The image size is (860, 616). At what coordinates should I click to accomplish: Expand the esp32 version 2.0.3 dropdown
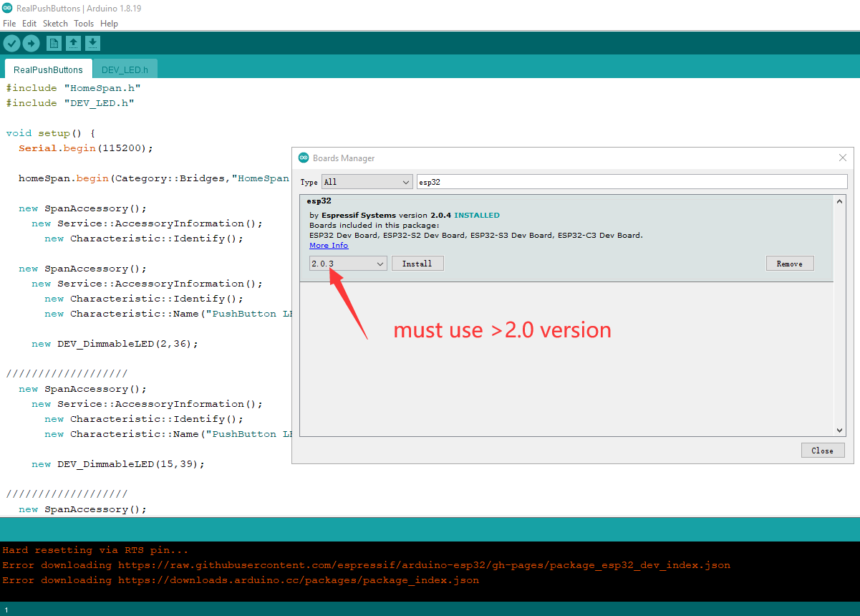coord(348,264)
